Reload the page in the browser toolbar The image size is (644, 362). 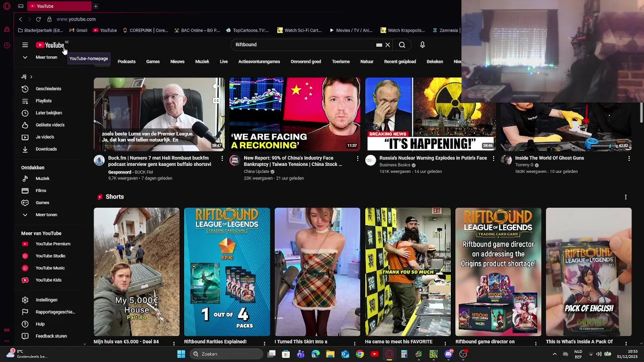click(x=38, y=19)
